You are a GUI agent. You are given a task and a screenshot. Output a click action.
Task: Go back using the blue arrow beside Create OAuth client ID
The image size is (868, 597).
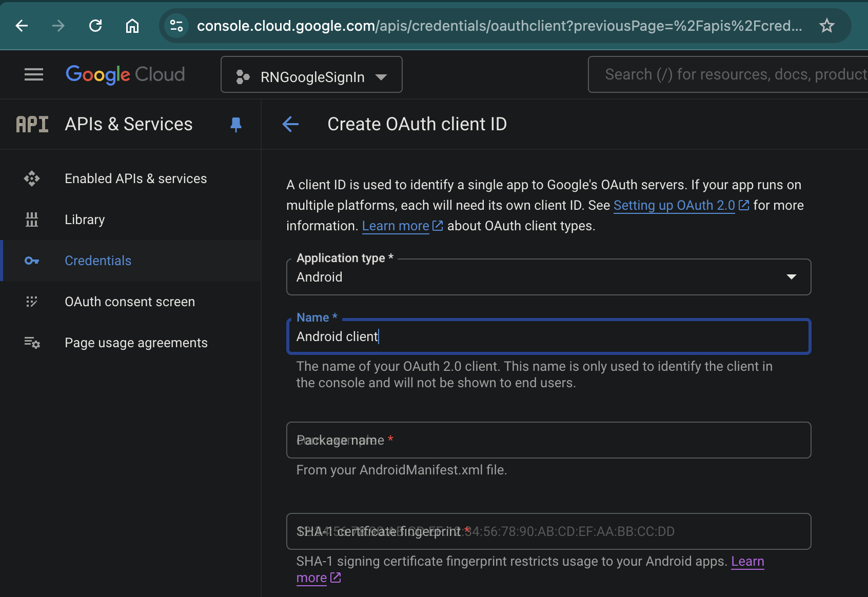point(290,124)
